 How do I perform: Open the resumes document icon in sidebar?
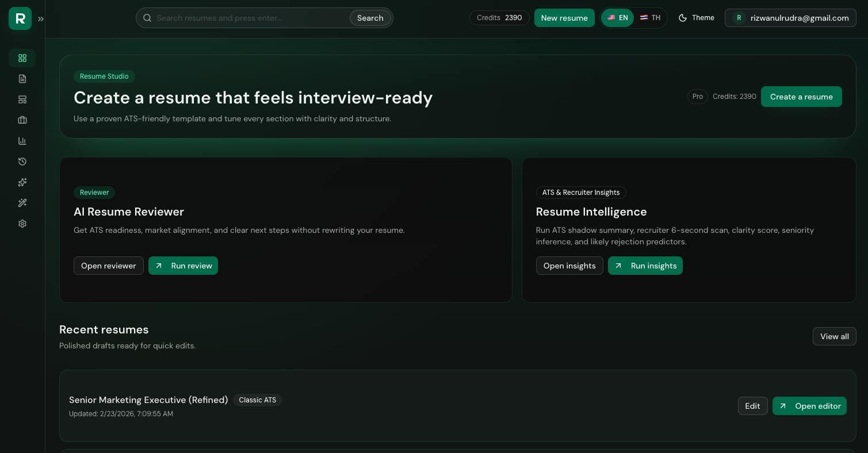[22, 79]
